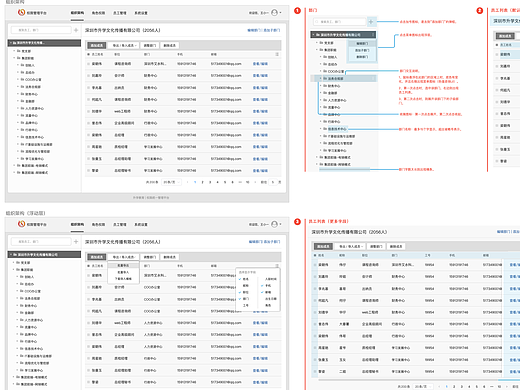Tick checkbox of web工程师 row in bottom mockup

tap(89, 323)
